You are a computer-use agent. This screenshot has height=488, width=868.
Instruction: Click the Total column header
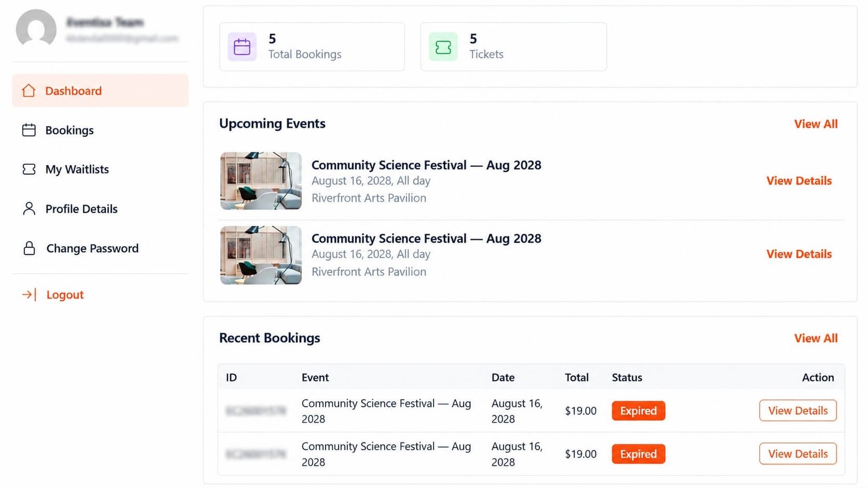(x=577, y=377)
